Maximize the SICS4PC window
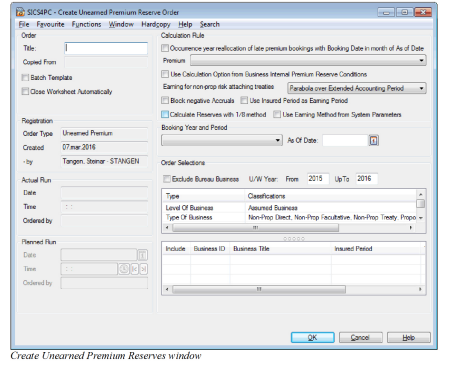Viewport: 458px width, 368px height. 404,12
